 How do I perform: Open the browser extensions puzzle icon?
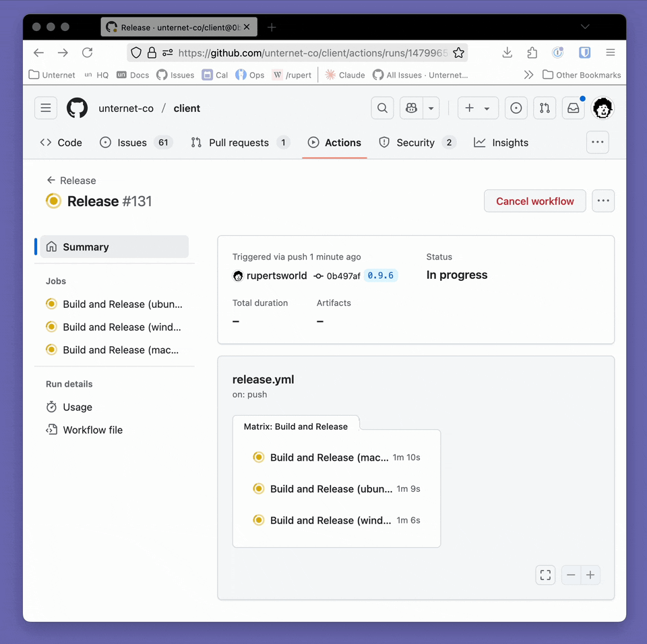pos(532,53)
